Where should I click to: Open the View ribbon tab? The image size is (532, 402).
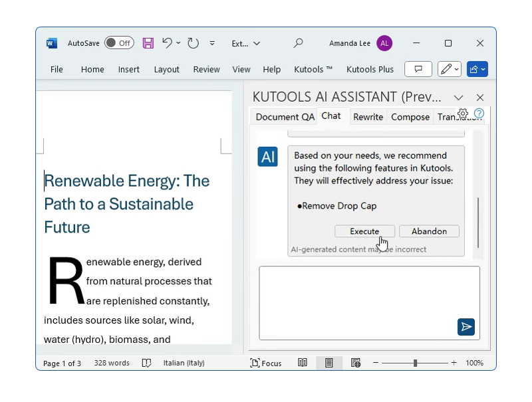[241, 69]
